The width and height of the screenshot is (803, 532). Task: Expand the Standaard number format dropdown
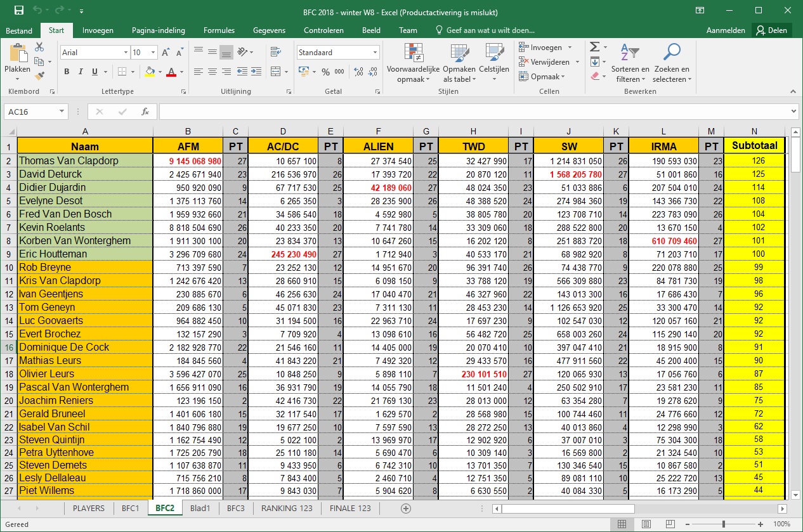point(375,53)
